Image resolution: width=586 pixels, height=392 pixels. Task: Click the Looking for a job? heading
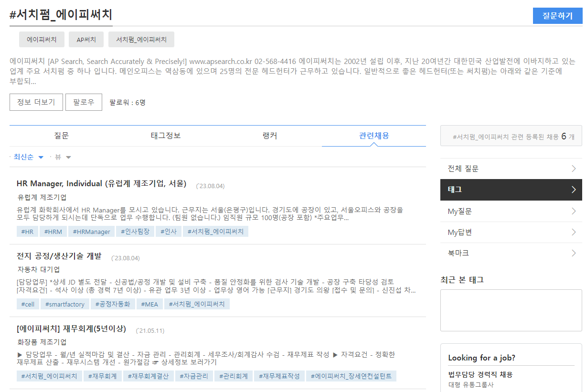point(482,358)
